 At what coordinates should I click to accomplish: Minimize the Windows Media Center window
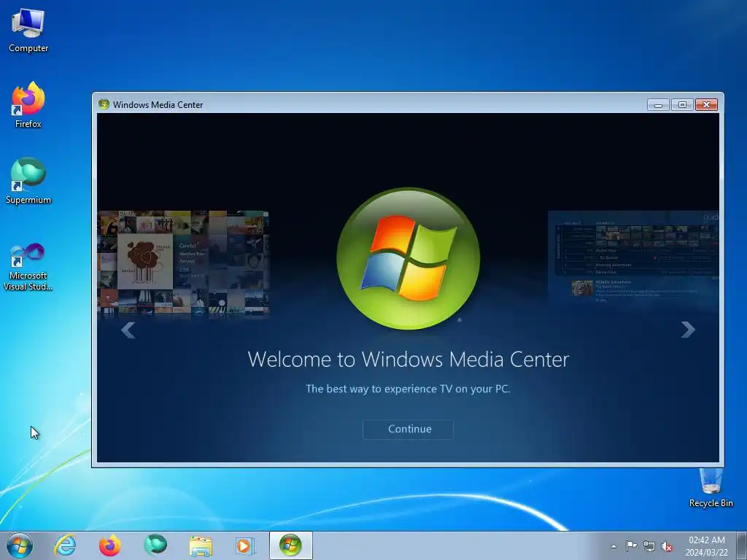click(x=658, y=105)
